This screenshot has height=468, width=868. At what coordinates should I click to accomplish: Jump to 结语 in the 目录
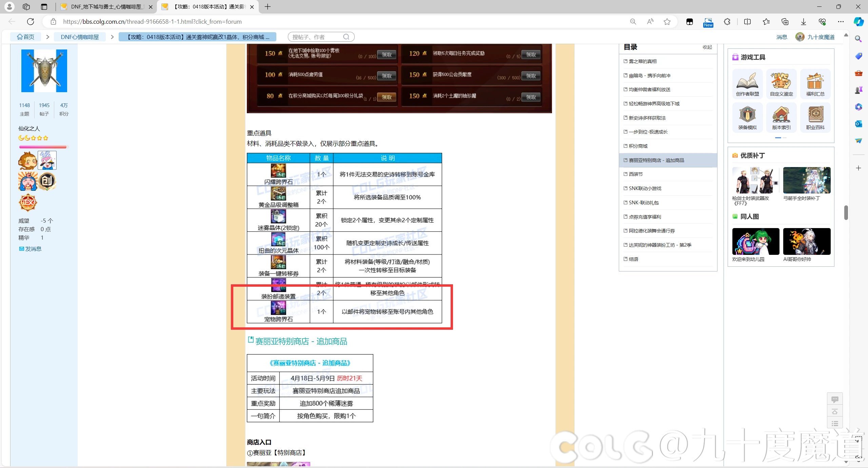(x=633, y=259)
